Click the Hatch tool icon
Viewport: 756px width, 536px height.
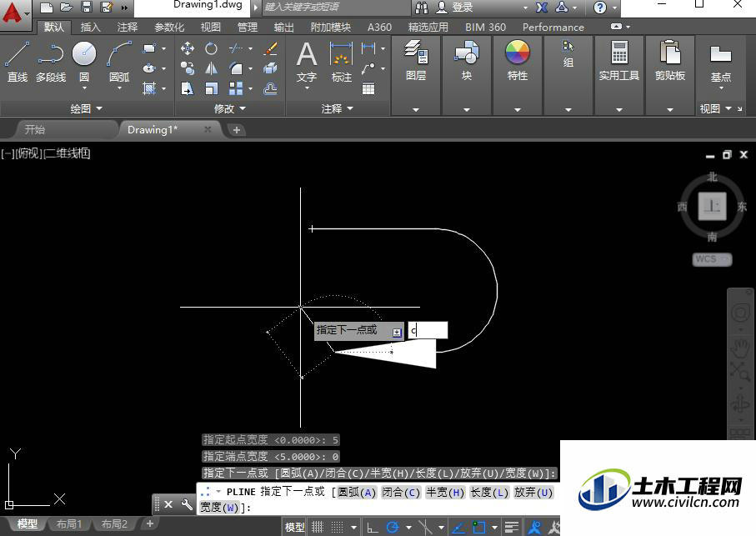click(149, 88)
